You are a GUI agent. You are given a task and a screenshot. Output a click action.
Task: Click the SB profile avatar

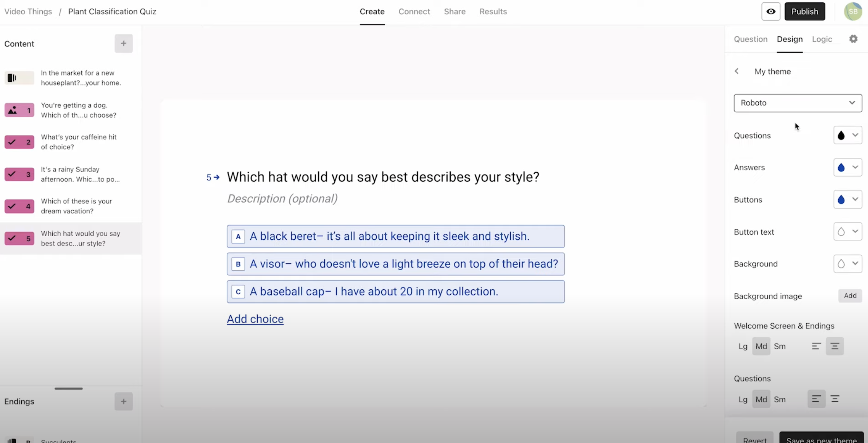(x=853, y=11)
